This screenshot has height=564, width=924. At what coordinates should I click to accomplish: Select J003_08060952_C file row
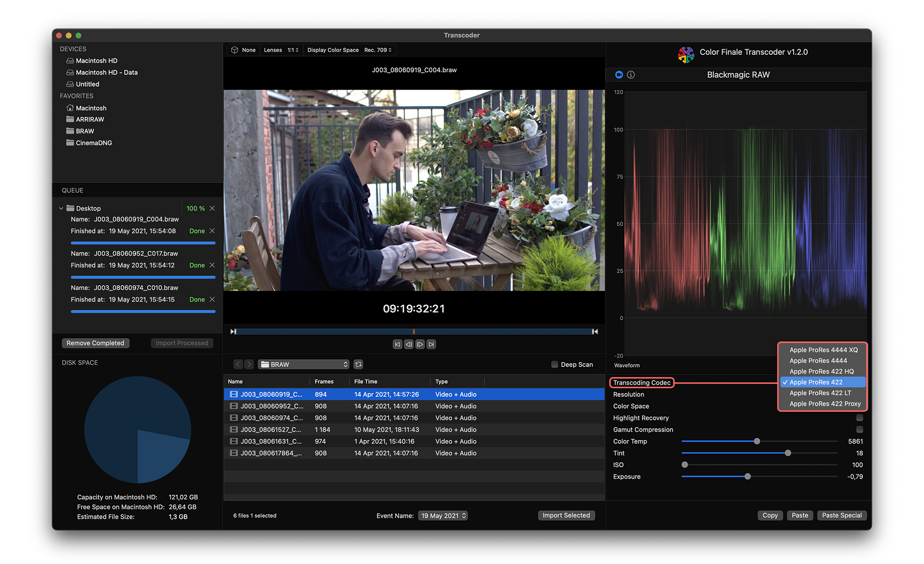[x=414, y=406]
